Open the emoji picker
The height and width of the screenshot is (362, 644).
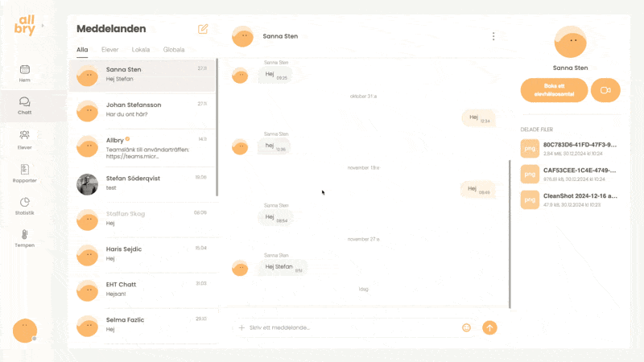[x=466, y=327]
